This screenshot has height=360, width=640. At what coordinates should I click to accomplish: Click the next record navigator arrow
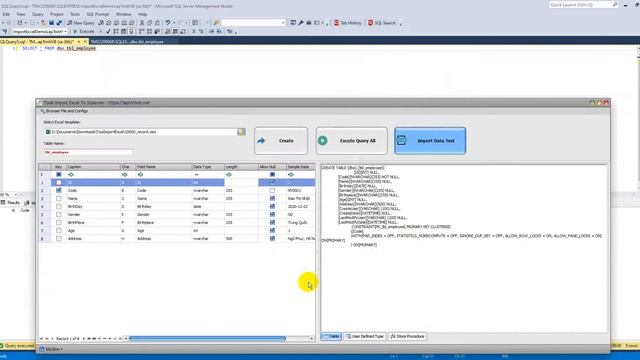(84, 338)
